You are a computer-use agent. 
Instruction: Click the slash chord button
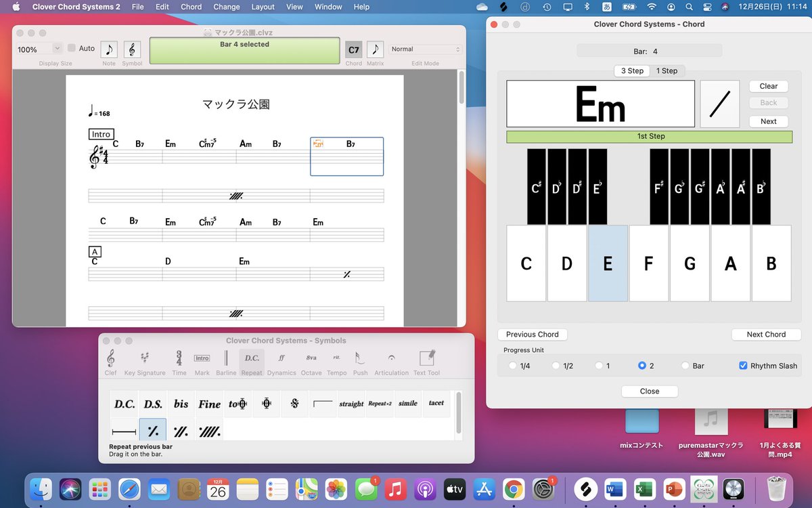point(720,104)
